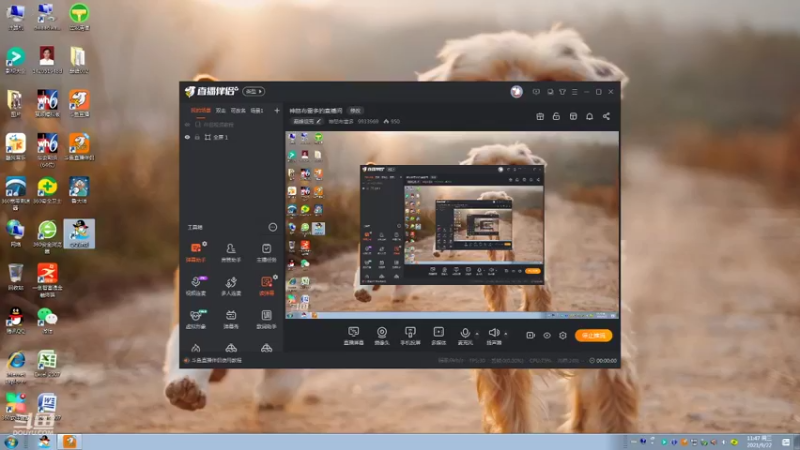
Task: Toggle the preview eye icon in bottom toolbar
Action: coord(546,335)
